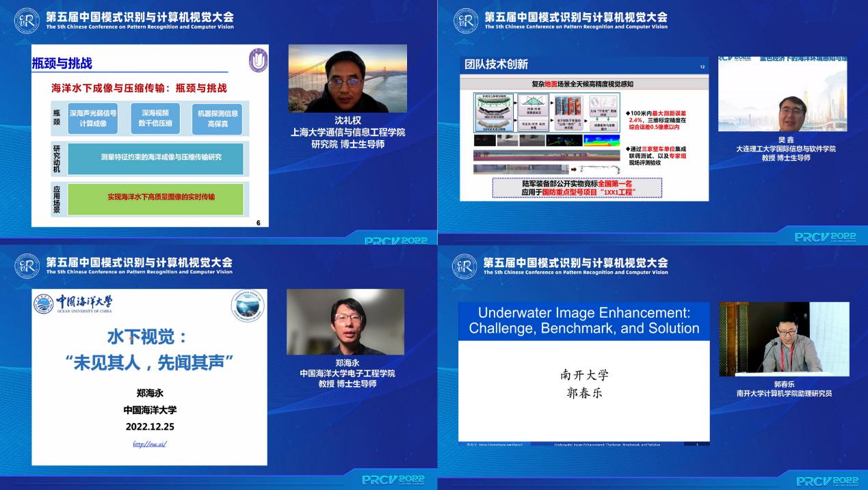The image size is (868, 490).
Task: Select speaker video of 郑海永
Action: pos(345,321)
